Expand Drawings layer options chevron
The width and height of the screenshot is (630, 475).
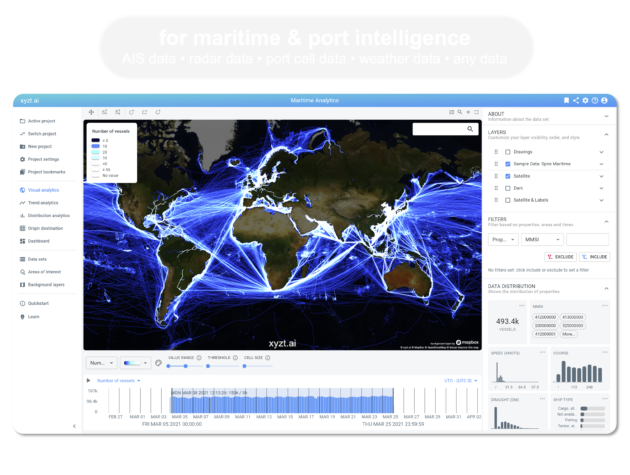pyautogui.click(x=601, y=152)
